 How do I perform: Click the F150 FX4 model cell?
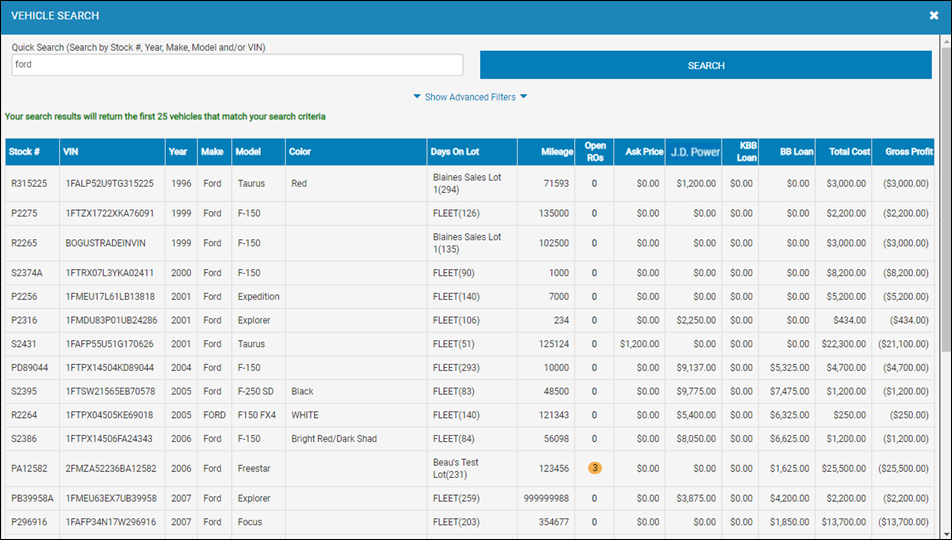(x=257, y=415)
